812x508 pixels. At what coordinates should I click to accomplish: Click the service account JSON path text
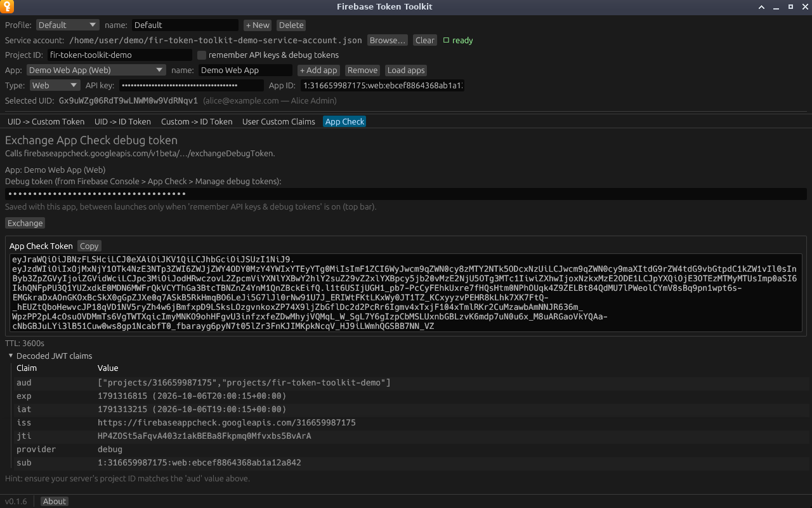[216, 41]
